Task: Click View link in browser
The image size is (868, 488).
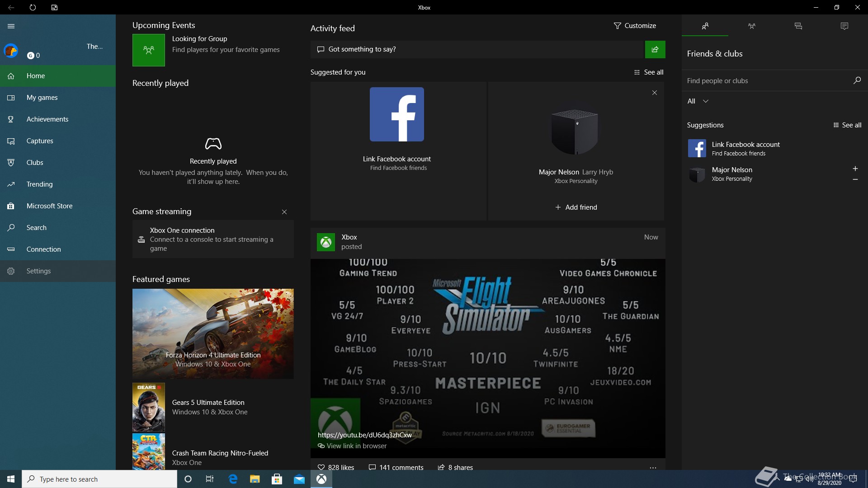Action: point(352,446)
